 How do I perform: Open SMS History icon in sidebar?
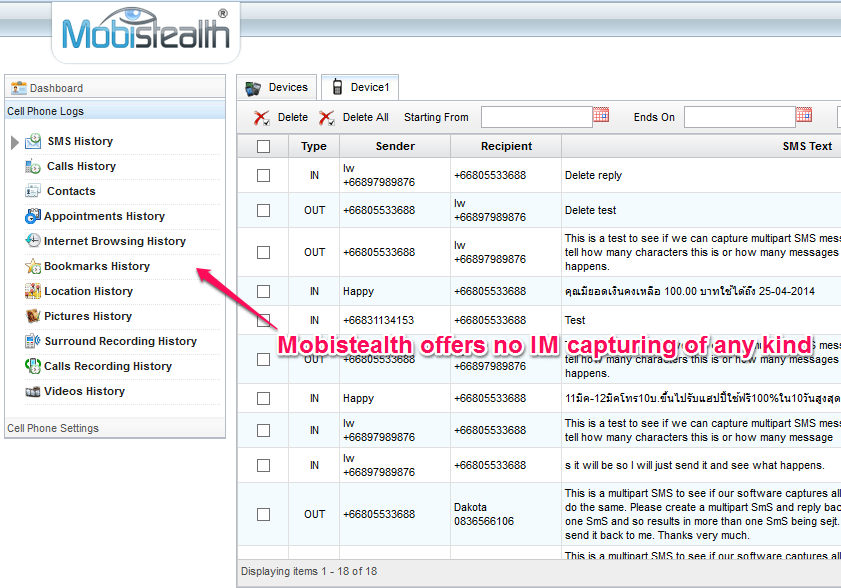(33, 141)
